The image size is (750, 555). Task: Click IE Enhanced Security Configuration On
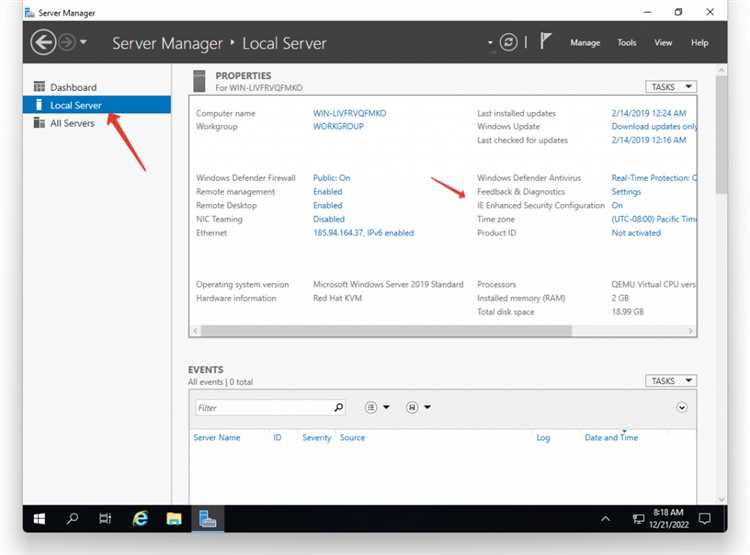(x=617, y=205)
